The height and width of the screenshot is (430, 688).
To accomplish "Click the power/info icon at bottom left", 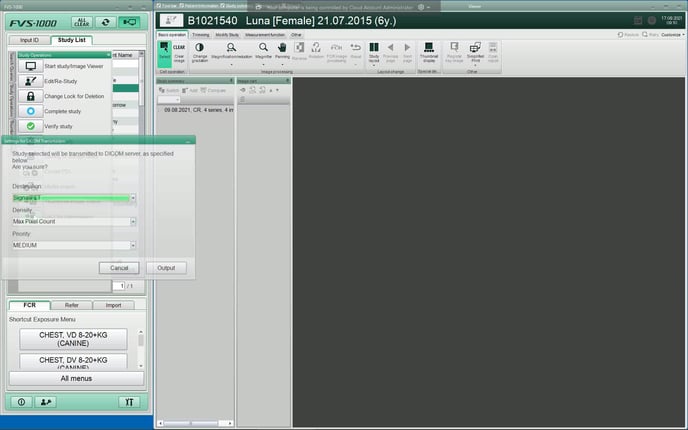I will pyautogui.click(x=21, y=402).
